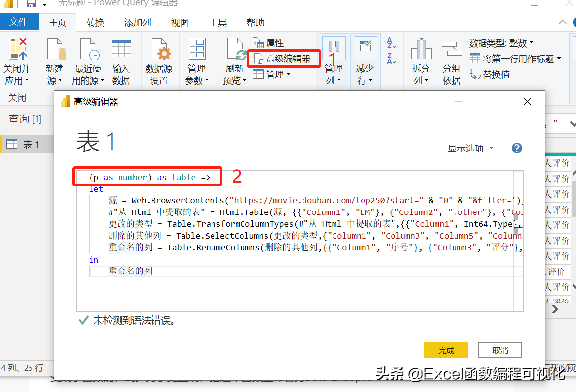This screenshot has height=392, width=576.
Task: Click the Close & Apply icon
Action: click(18, 49)
